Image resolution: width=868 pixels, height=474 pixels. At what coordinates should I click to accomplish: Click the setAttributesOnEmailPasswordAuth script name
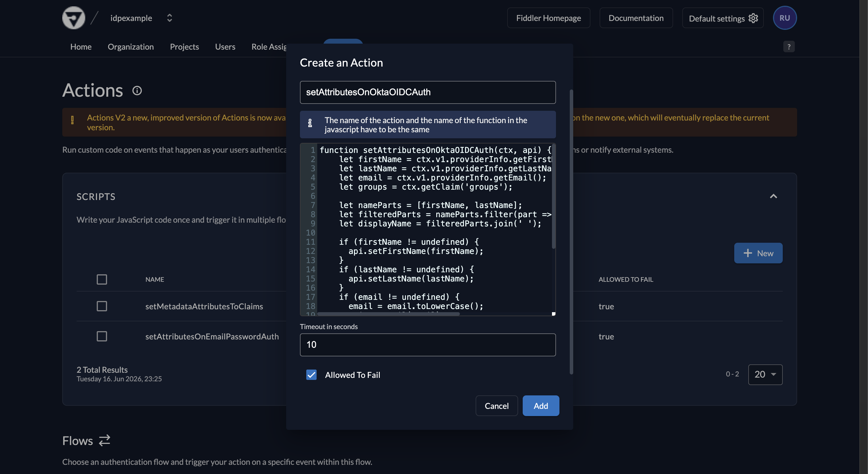[x=212, y=336]
